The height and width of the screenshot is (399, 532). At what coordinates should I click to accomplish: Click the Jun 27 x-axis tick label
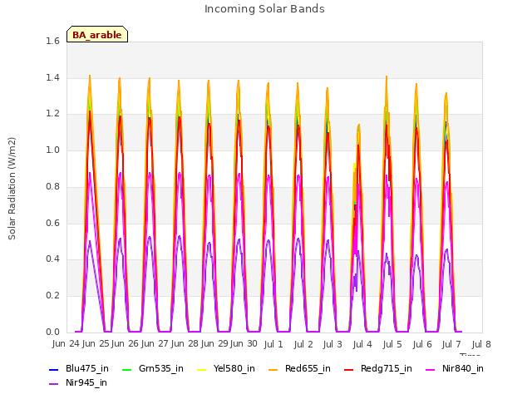tap(153, 343)
